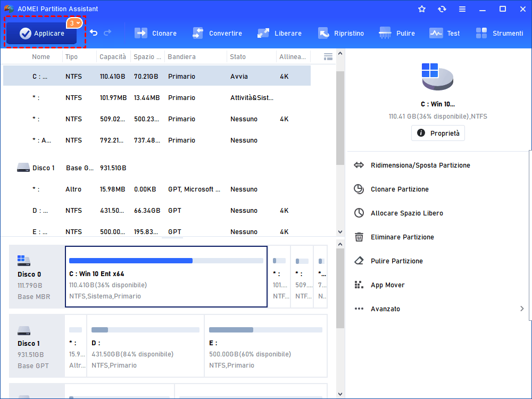Click the partition list scroll down arrow
Image resolution: width=532 pixels, height=399 pixels.
340,232
